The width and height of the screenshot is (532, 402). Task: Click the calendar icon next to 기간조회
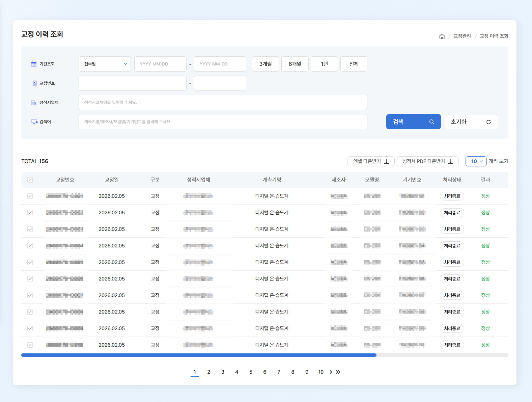[34, 64]
